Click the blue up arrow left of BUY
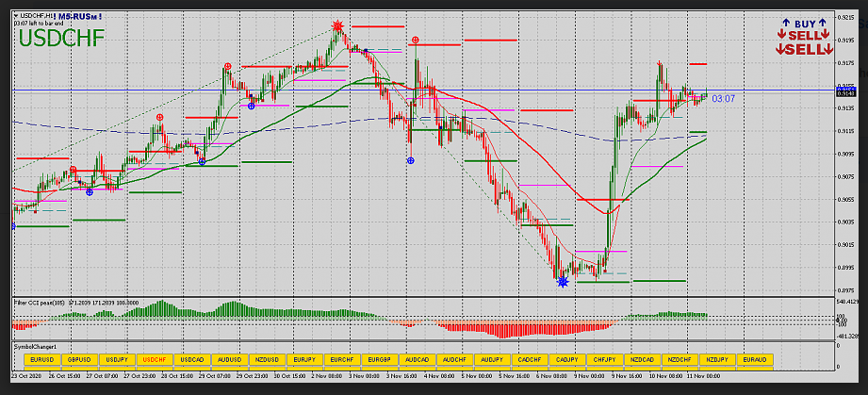Viewport: 868px width, 395px height. 785,24
